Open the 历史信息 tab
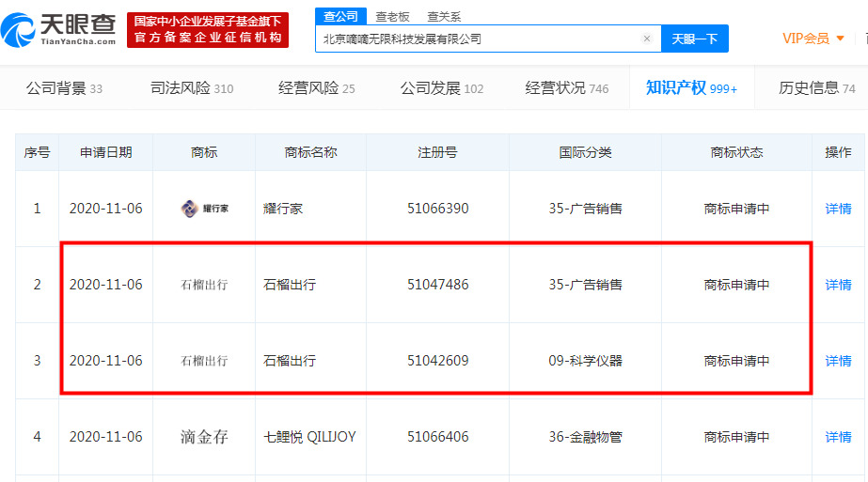Viewport: 868px width, 482px height. click(x=816, y=88)
